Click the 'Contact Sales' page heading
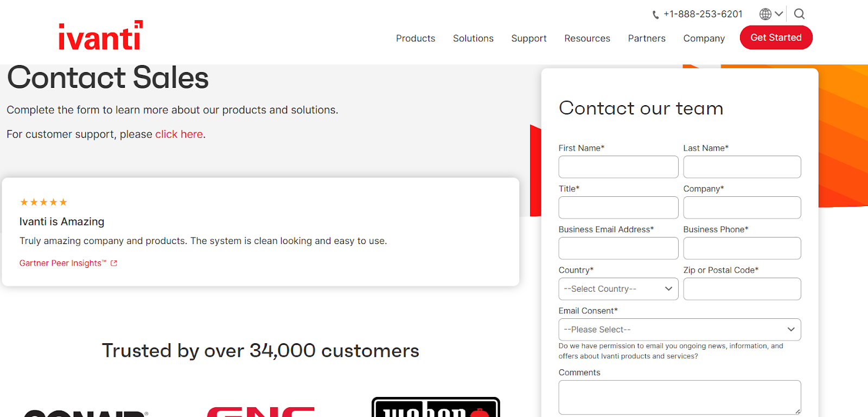This screenshot has width=868, height=417. pos(108,78)
